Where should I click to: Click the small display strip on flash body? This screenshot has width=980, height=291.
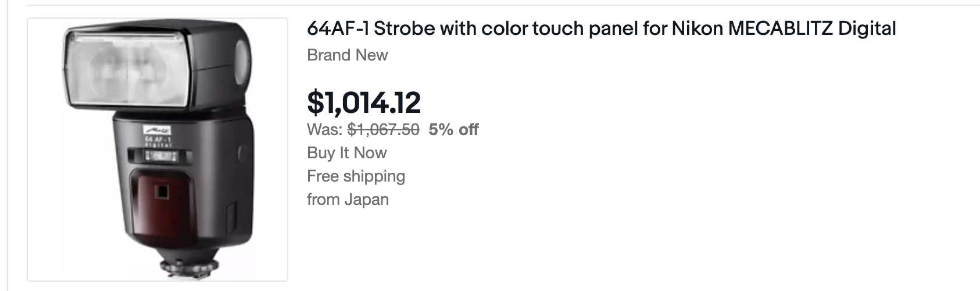160,155
